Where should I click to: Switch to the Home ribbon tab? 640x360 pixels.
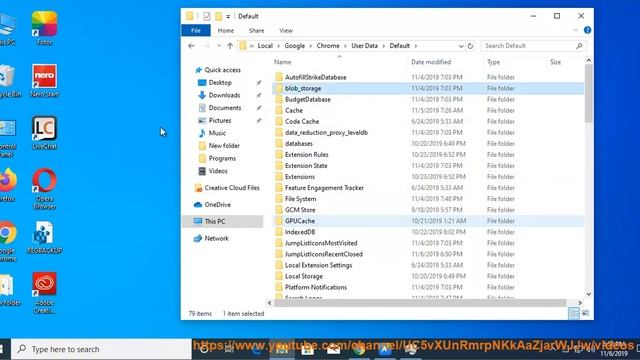(x=226, y=31)
